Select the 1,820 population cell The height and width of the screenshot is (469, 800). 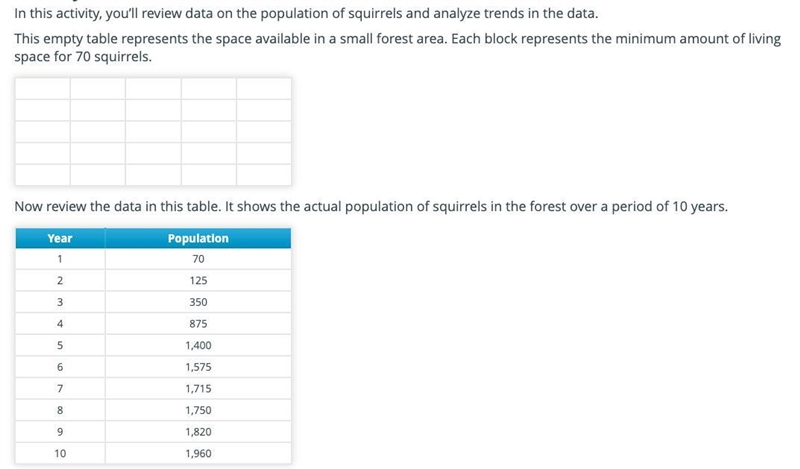(x=198, y=432)
